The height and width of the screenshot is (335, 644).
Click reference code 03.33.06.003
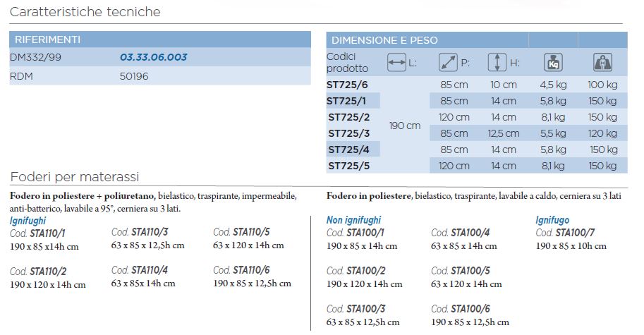click(153, 57)
